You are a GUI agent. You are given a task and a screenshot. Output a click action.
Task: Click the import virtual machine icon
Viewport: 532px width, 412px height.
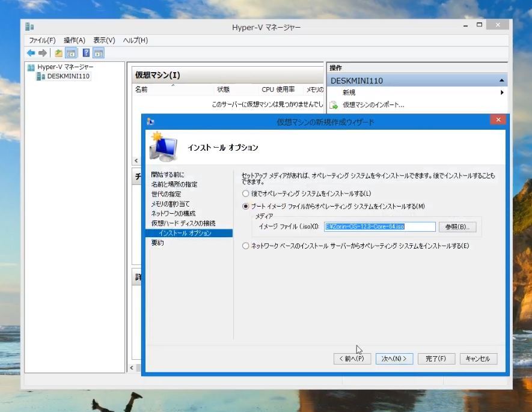tap(334, 105)
